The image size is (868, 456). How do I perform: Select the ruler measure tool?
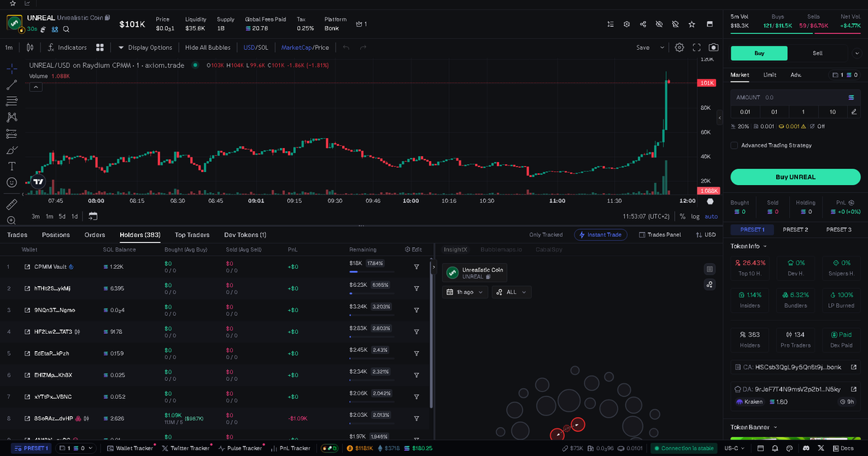(12, 205)
